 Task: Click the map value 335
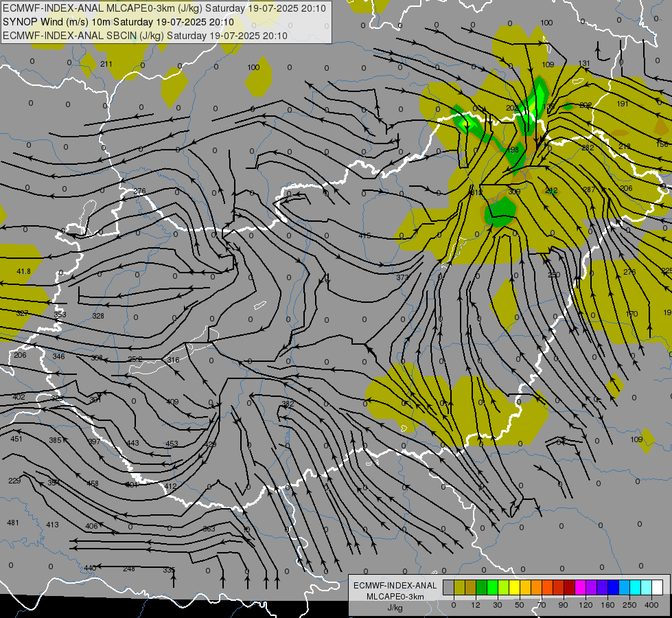click(169, 570)
